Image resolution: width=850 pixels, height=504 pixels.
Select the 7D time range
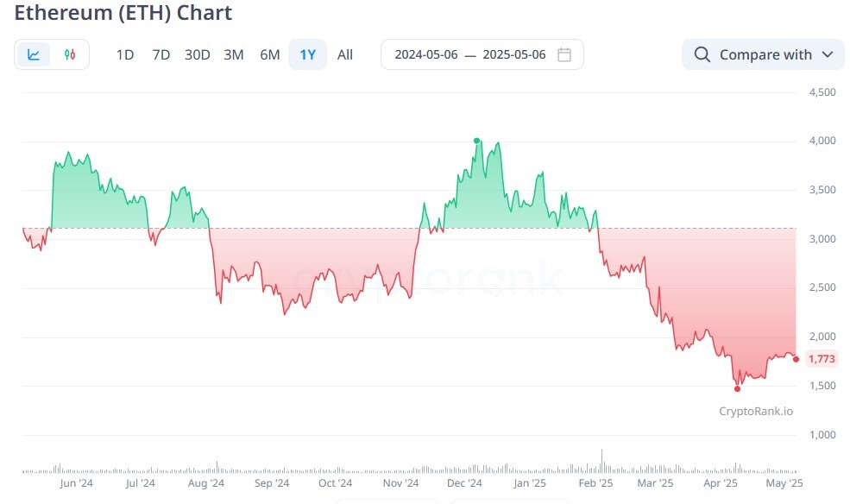161,54
